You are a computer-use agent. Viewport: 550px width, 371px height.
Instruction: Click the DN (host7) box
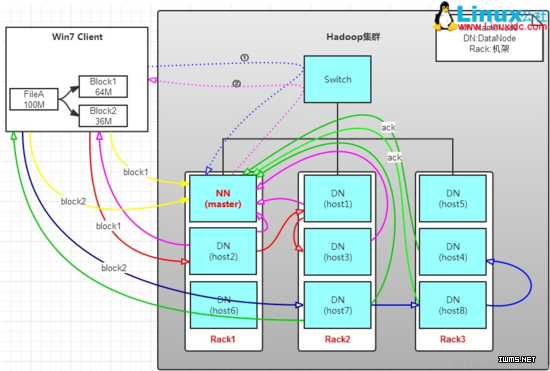pos(337,305)
